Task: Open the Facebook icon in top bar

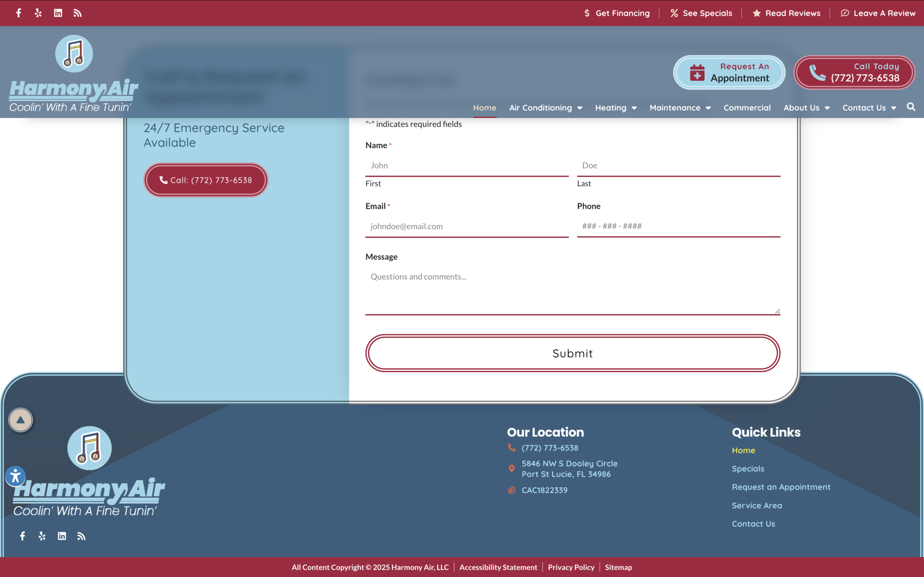Action: click(18, 13)
